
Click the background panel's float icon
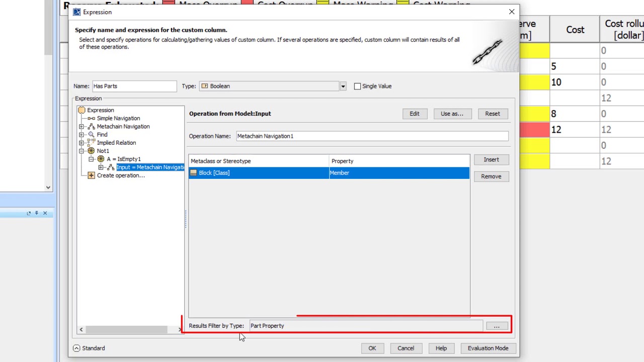pyautogui.click(x=29, y=213)
